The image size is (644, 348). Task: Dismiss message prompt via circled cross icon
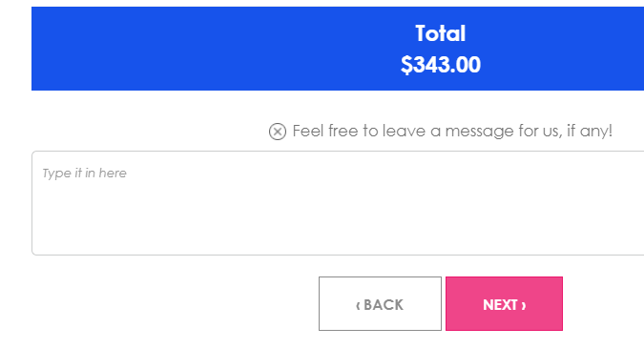pos(278,132)
